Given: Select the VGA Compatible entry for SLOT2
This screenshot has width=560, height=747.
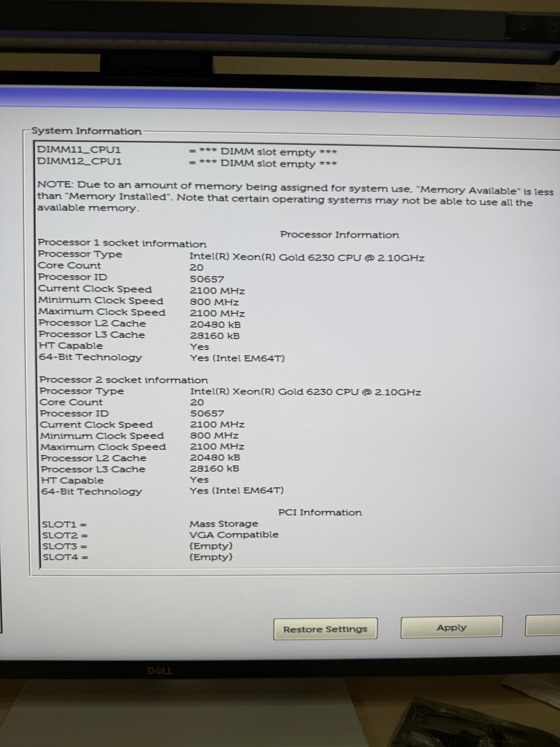Looking at the screenshot, I should [234, 535].
